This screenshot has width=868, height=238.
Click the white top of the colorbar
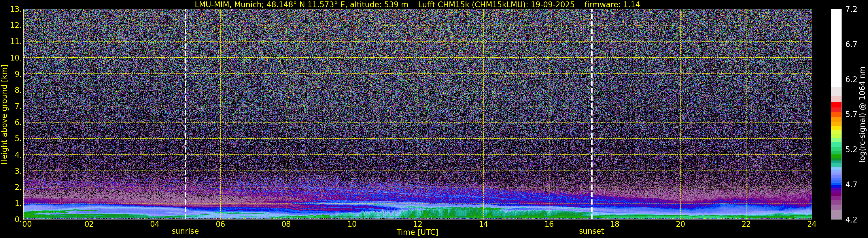click(x=836, y=47)
